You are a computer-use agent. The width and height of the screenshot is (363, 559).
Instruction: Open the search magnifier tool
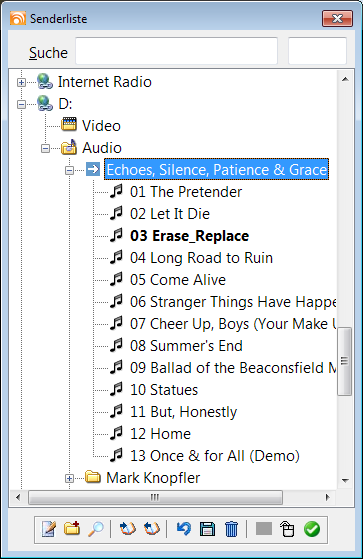[96, 529]
